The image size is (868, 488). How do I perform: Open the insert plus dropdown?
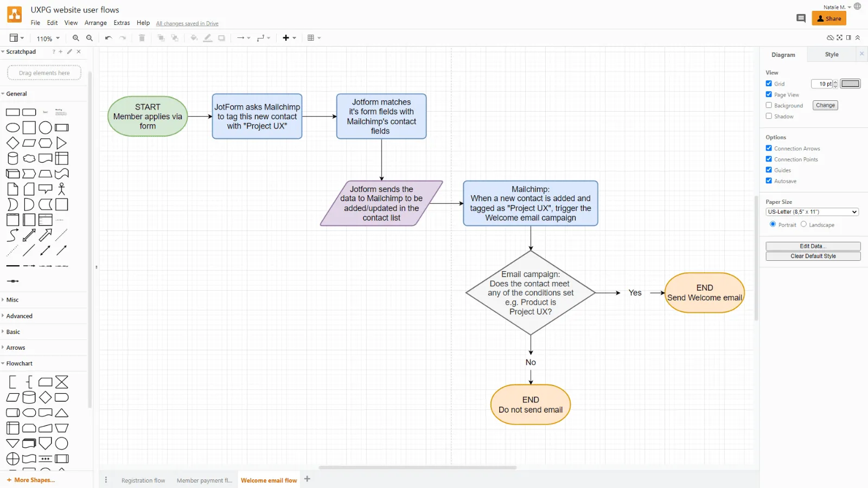[x=290, y=38]
